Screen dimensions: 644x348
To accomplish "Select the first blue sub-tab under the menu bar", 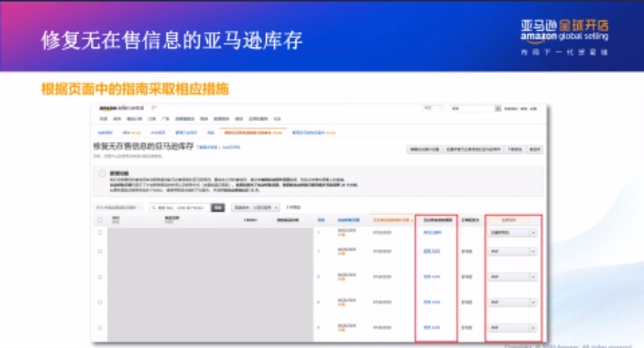I will coord(105,133).
